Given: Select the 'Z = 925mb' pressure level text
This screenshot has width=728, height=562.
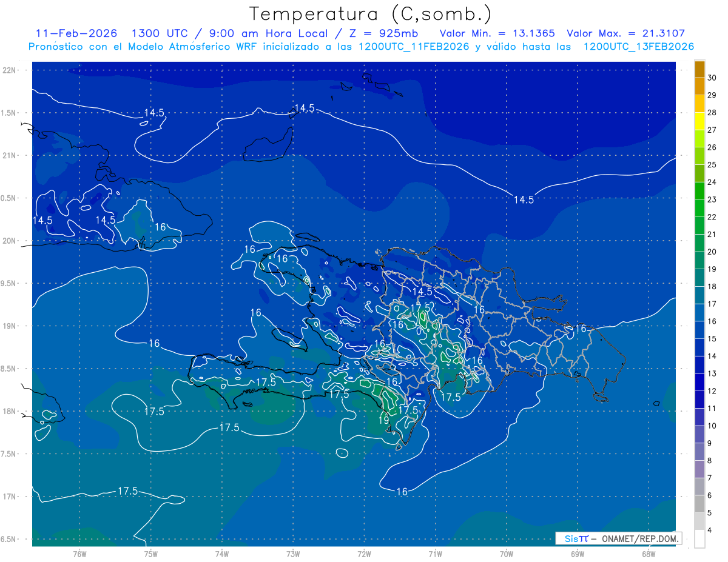Looking at the screenshot, I should pos(383,33).
